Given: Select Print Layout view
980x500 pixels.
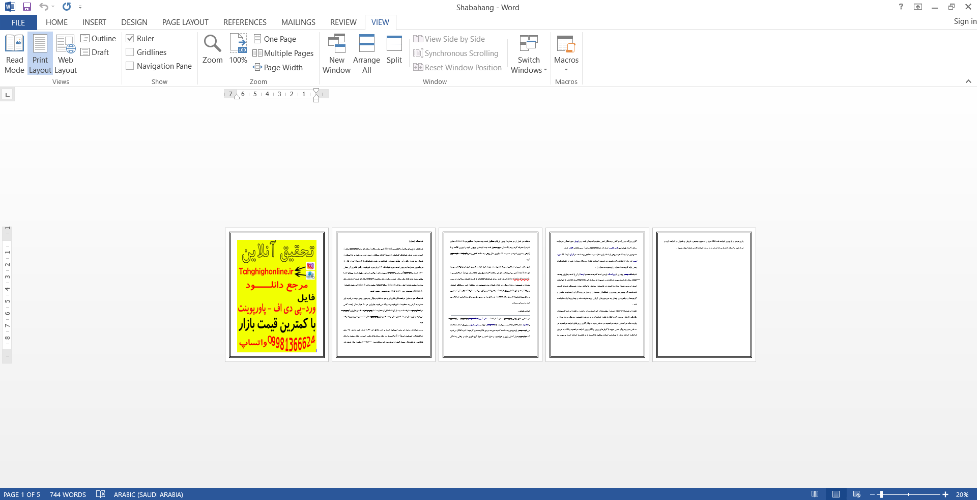Looking at the screenshot, I should (40, 54).
